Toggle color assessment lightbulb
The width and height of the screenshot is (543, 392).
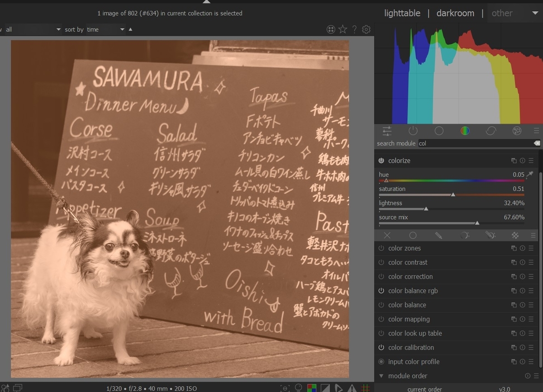299,388
